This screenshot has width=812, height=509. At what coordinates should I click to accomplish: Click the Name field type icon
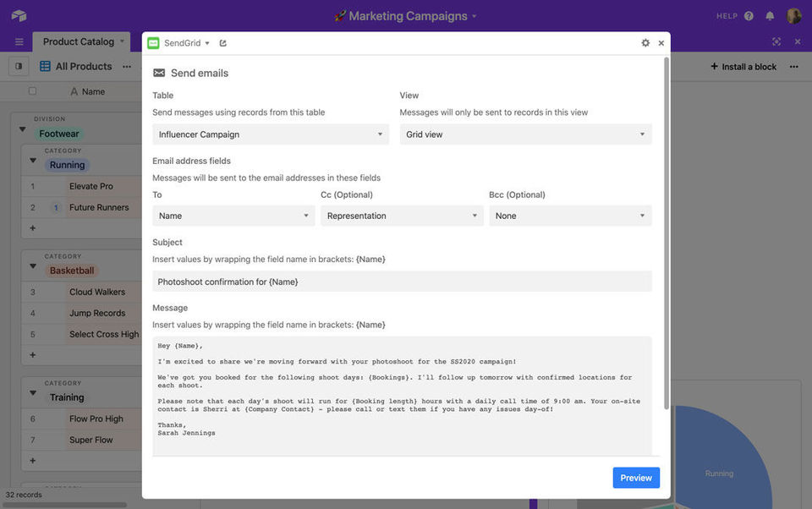coord(74,91)
